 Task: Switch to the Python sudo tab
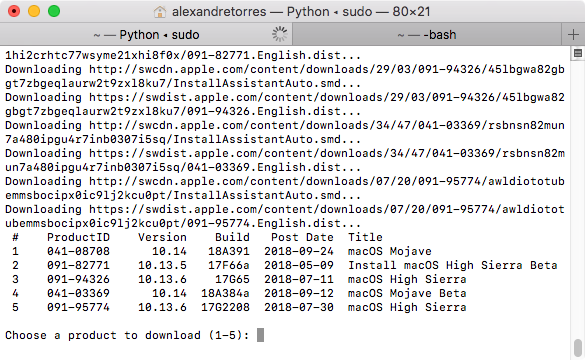(146, 35)
